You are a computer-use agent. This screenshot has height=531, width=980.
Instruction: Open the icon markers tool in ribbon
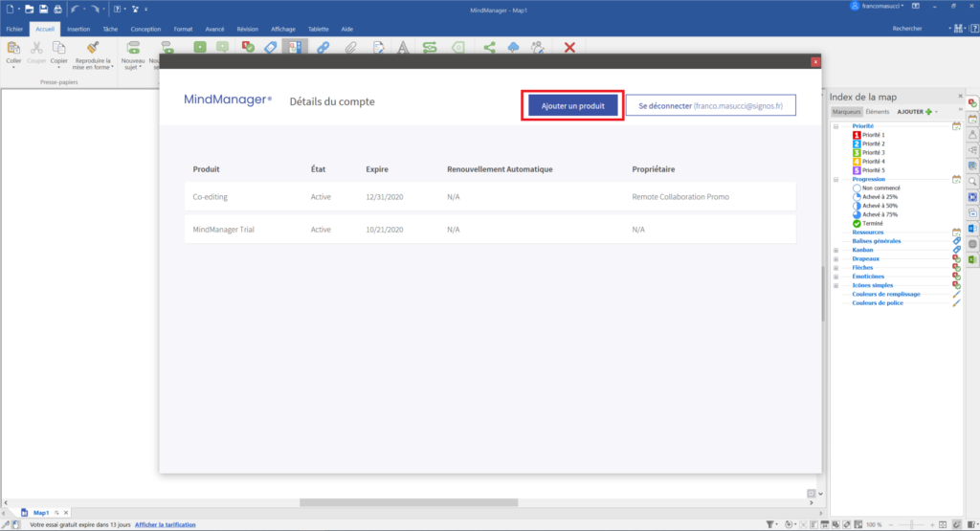(248, 48)
